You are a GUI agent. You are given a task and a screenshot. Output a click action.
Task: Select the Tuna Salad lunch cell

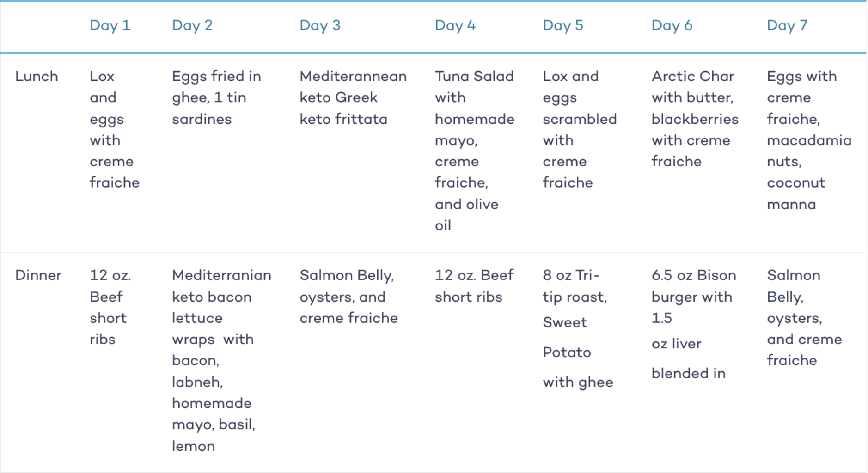[x=475, y=151]
